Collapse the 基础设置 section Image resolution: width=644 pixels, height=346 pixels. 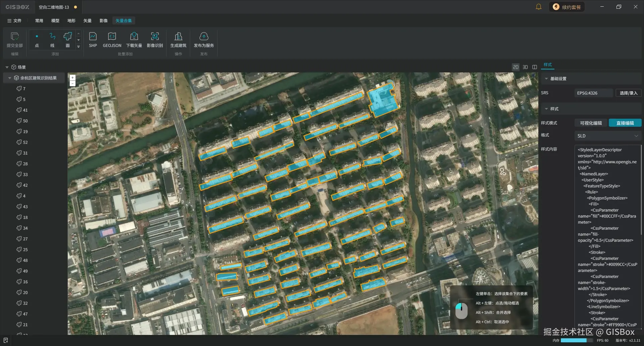click(x=546, y=78)
